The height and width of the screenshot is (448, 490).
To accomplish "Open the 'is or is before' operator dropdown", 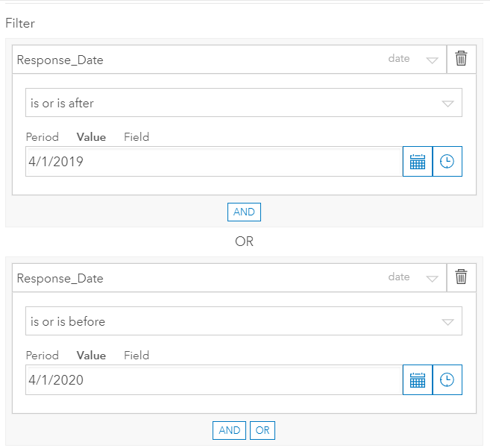I will (x=243, y=322).
